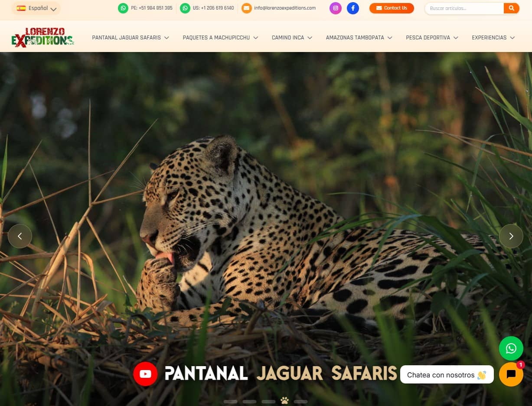Open the orange live chat bubble
532x406 pixels.
(x=511, y=374)
